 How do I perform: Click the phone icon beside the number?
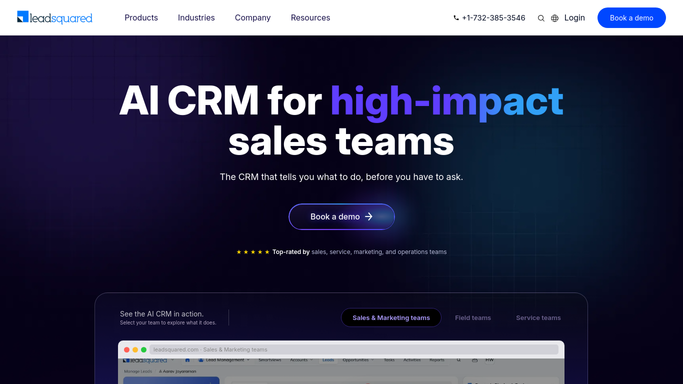[x=456, y=18]
